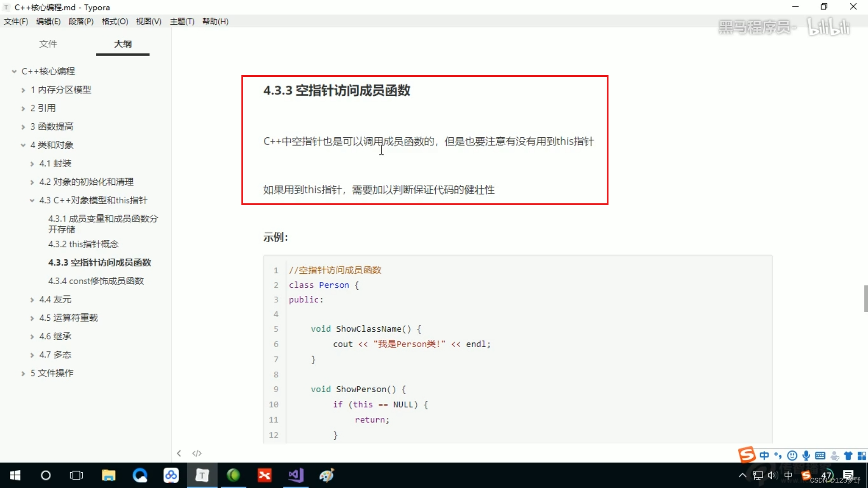Expand 3 函数提高 outline node
Image resolution: width=868 pixels, height=488 pixels.
point(23,127)
